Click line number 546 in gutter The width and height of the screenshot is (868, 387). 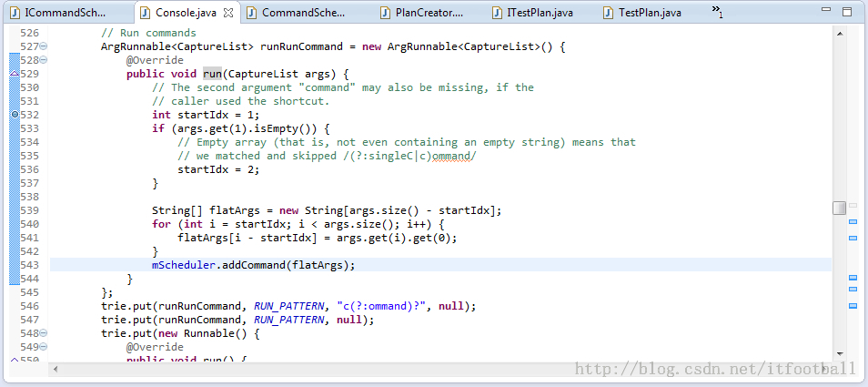[29, 306]
